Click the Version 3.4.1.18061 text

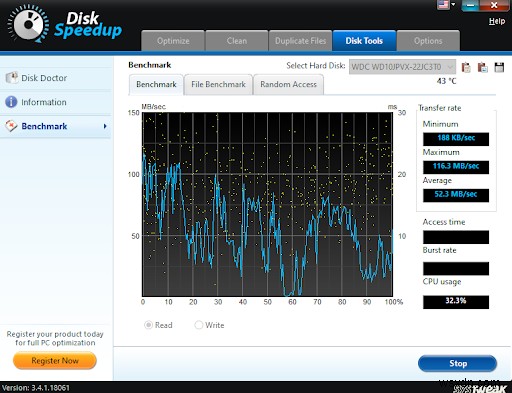pos(36,388)
